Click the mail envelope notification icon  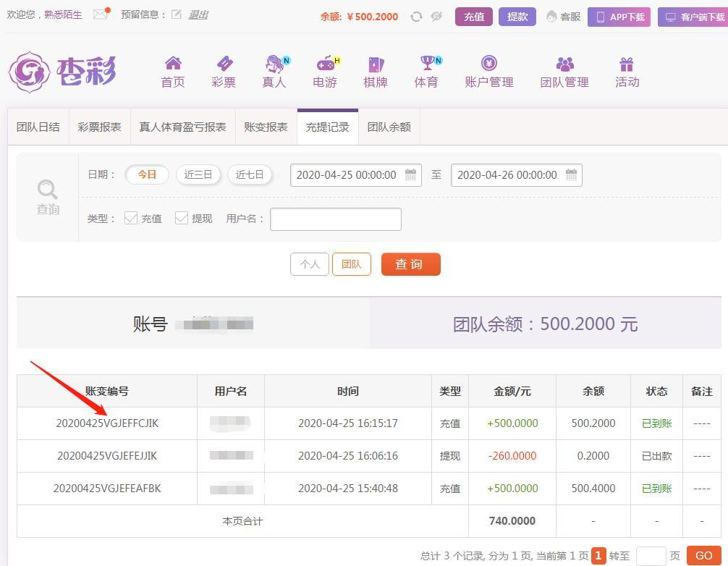click(101, 14)
